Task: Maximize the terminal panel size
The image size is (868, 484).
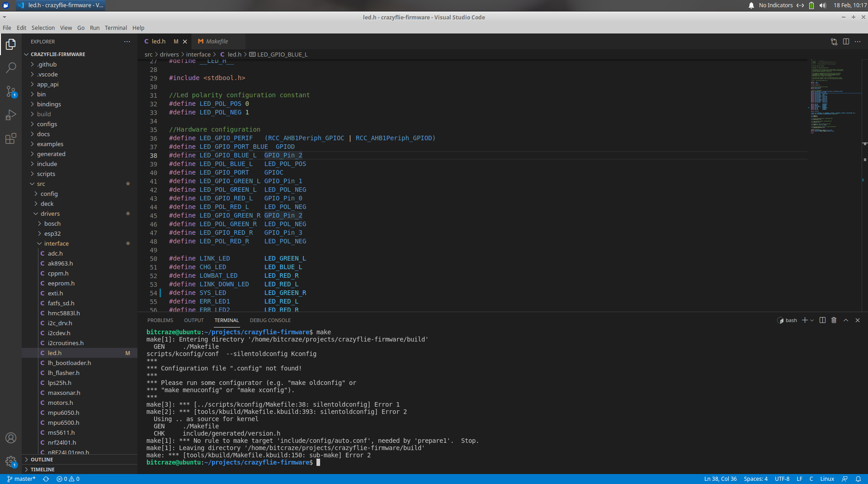Action: 846,320
